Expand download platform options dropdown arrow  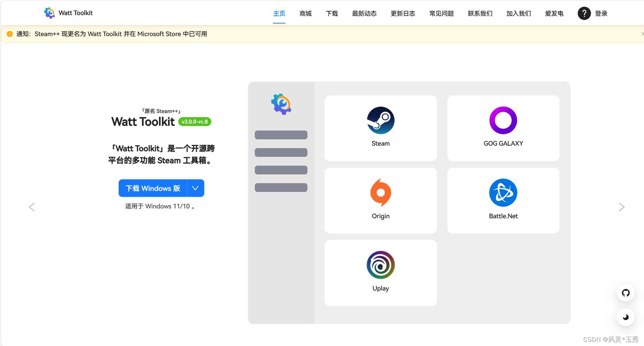tap(195, 188)
